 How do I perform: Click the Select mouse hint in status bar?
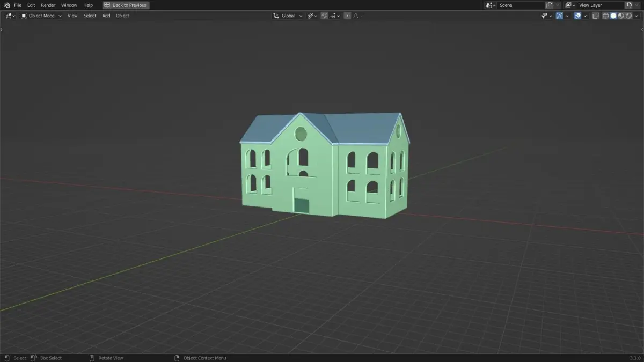(x=16, y=358)
